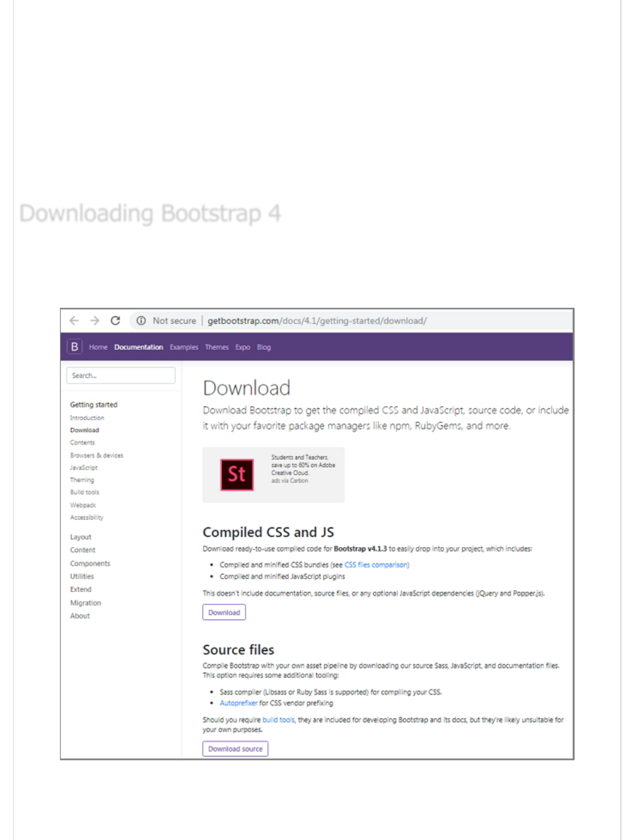Click the Download source button

pyautogui.click(x=235, y=749)
